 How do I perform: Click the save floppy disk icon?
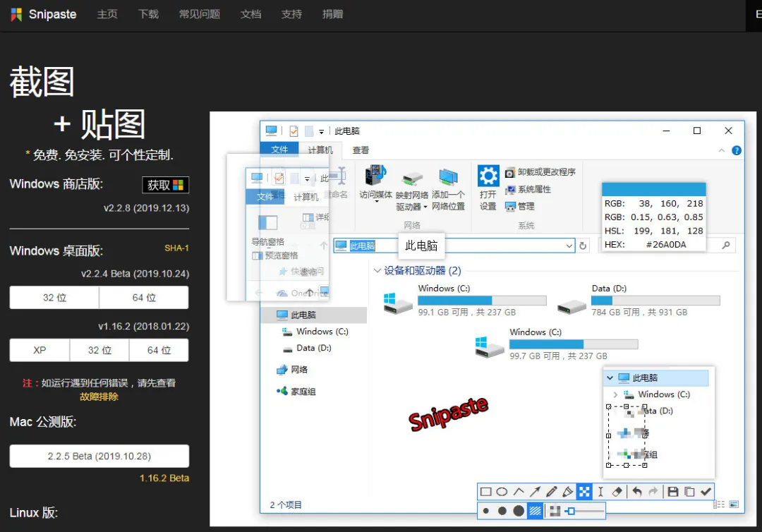673,492
